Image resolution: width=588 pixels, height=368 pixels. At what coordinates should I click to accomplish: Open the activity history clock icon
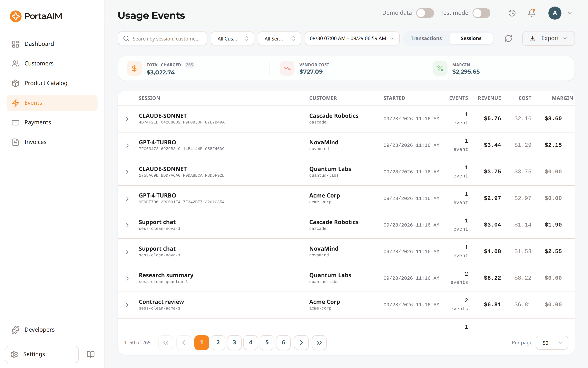click(512, 13)
